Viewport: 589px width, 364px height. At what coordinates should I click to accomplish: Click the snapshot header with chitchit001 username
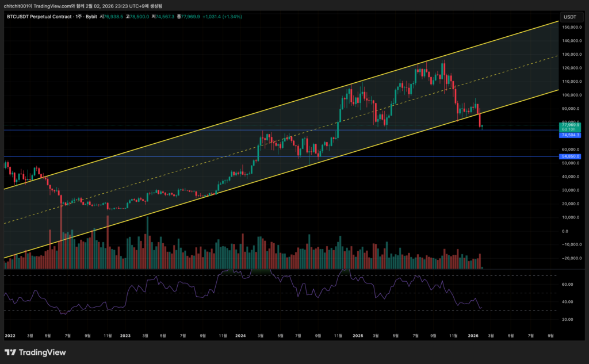pyautogui.click(x=81, y=5)
